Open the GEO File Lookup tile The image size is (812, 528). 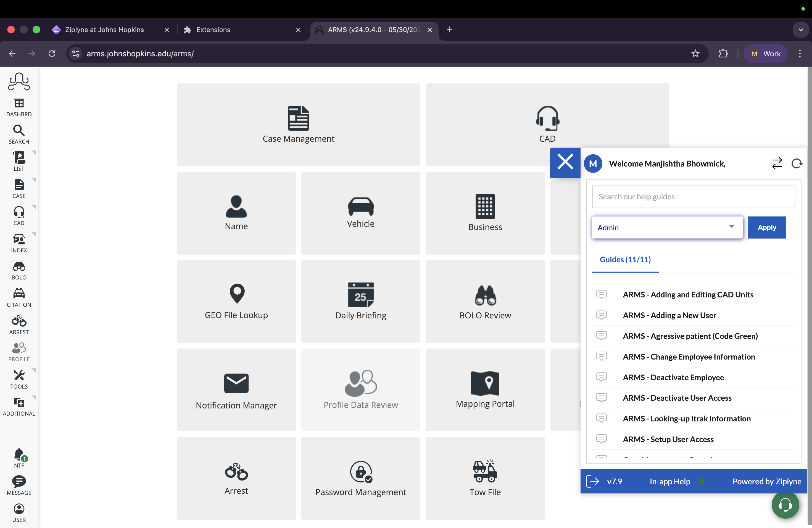click(x=236, y=301)
